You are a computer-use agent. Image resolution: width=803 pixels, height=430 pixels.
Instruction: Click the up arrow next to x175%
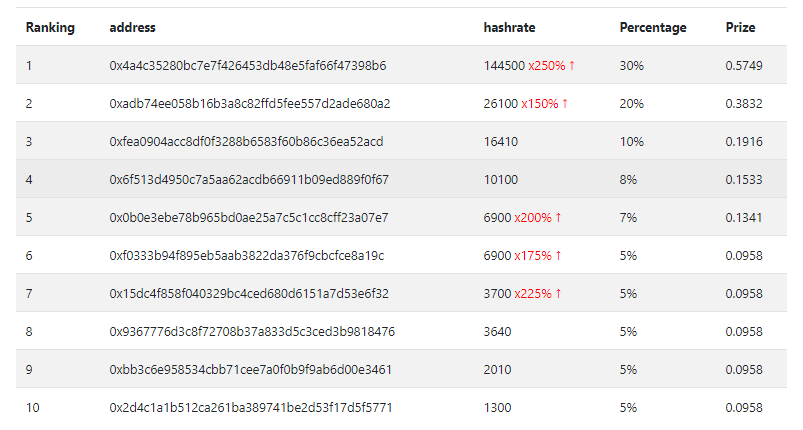558,255
